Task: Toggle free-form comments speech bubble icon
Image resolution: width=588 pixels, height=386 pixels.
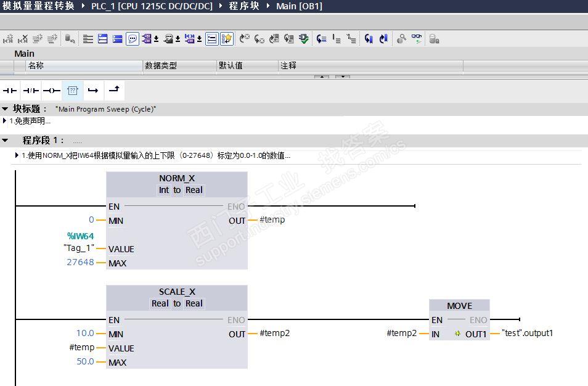Action: 133,39
